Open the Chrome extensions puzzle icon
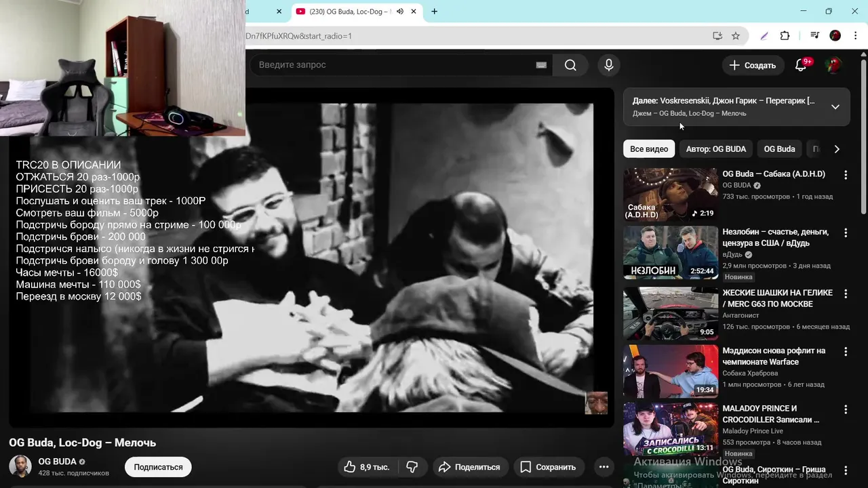The height and width of the screenshot is (488, 868). click(x=785, y=36)
